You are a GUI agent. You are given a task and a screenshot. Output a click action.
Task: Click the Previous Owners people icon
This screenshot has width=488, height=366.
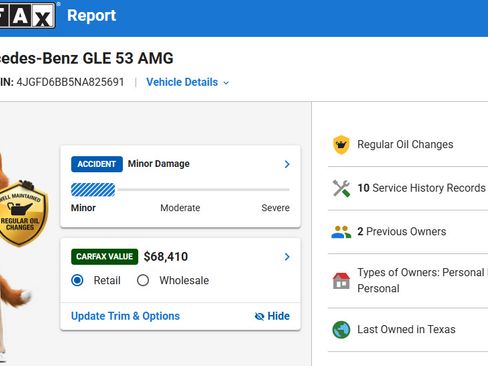(341, 232)
